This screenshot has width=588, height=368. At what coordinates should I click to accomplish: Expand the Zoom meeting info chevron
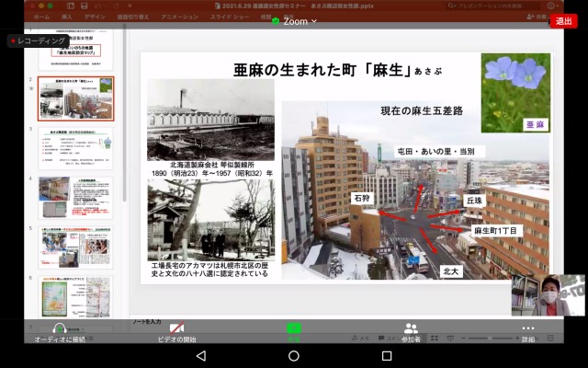click(313, 21)
